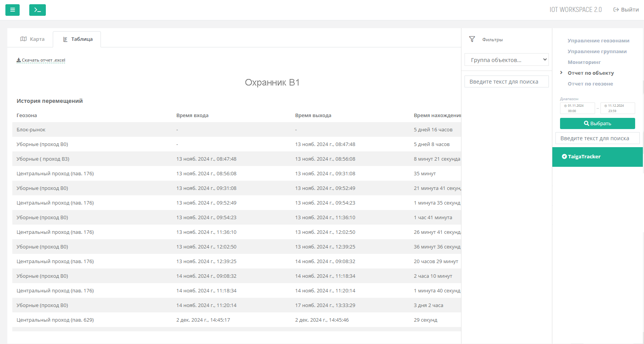Click the TaigaTracker logo icon
This screenshot has width=644, height=344.
pyautogui.click(x=564, y=157)
